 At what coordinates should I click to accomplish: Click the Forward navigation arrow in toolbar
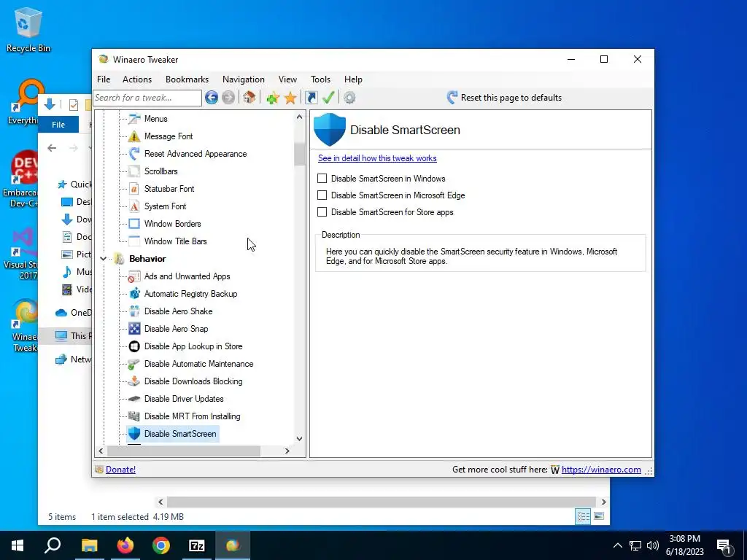pyautogui.click(x=228, y=98)
